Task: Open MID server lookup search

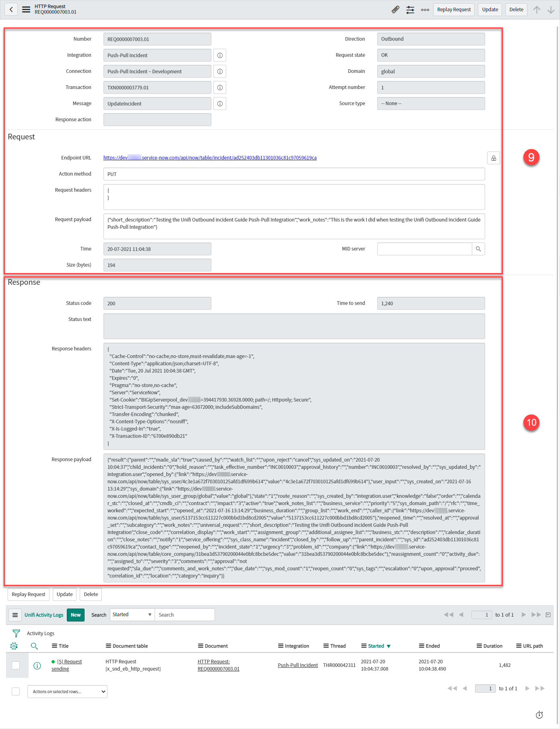Action: pyautogui.click(x=478, y=249)
